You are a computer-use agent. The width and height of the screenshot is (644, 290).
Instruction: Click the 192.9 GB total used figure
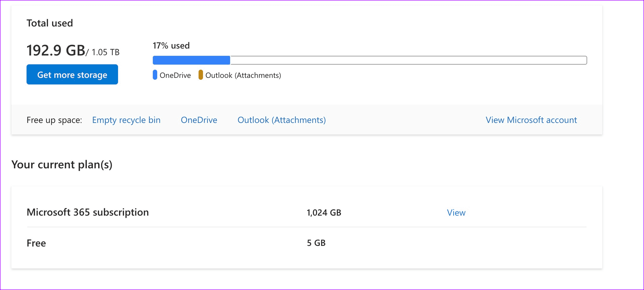(x=56, y=49)
